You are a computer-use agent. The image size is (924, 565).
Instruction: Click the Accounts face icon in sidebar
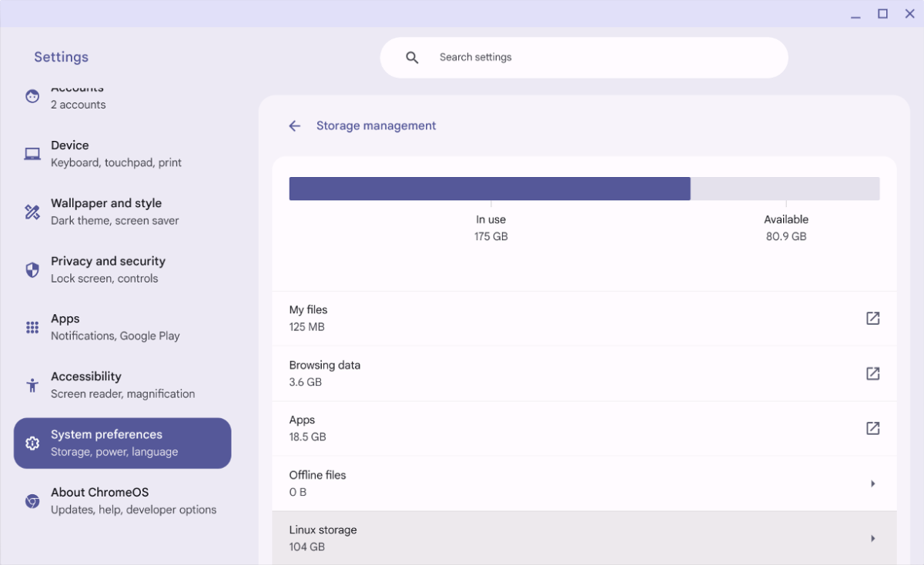click(32, 96)
